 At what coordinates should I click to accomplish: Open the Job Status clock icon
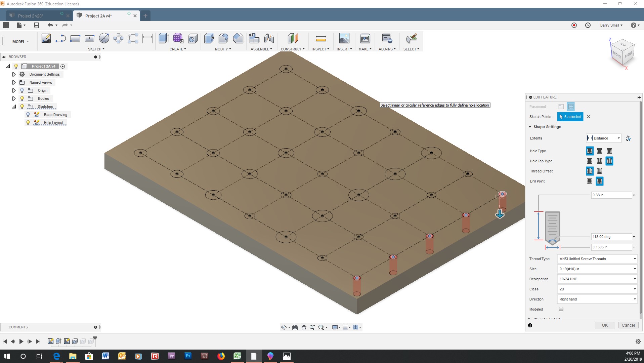coord(588,25)
